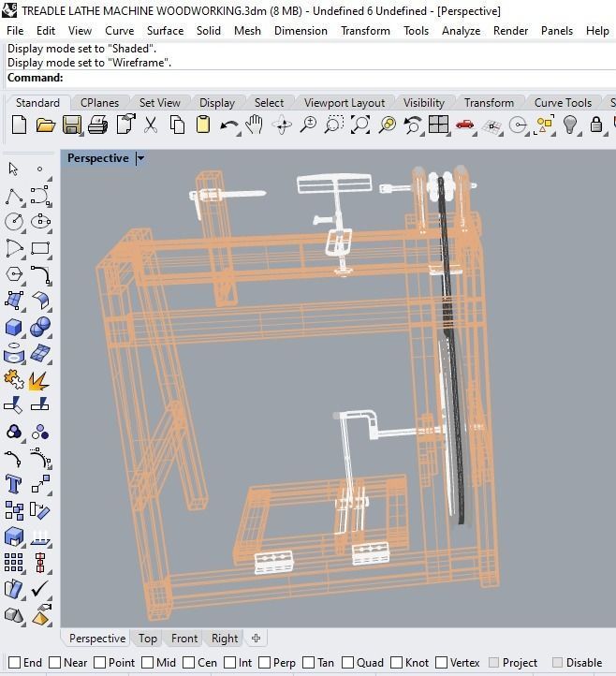Select the Boolean Union spheres tool
This screenshot has height=676, width=616.
tap(40, 327)
